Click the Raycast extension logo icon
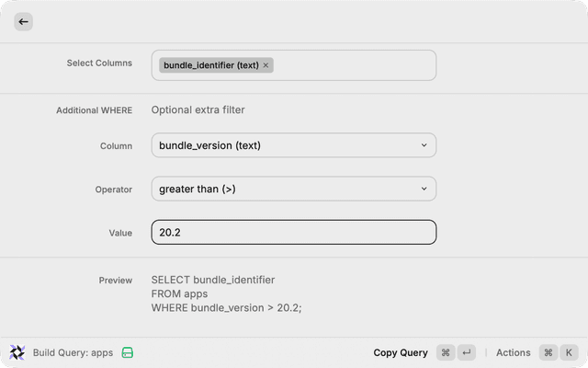This screenshot has width=588, height=368. pos(17,352)
